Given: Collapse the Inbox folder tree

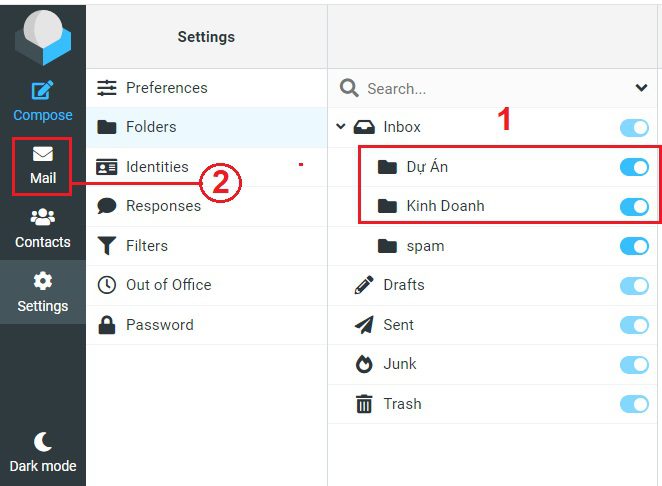Looking at the screenshot, I should [341, 126].
